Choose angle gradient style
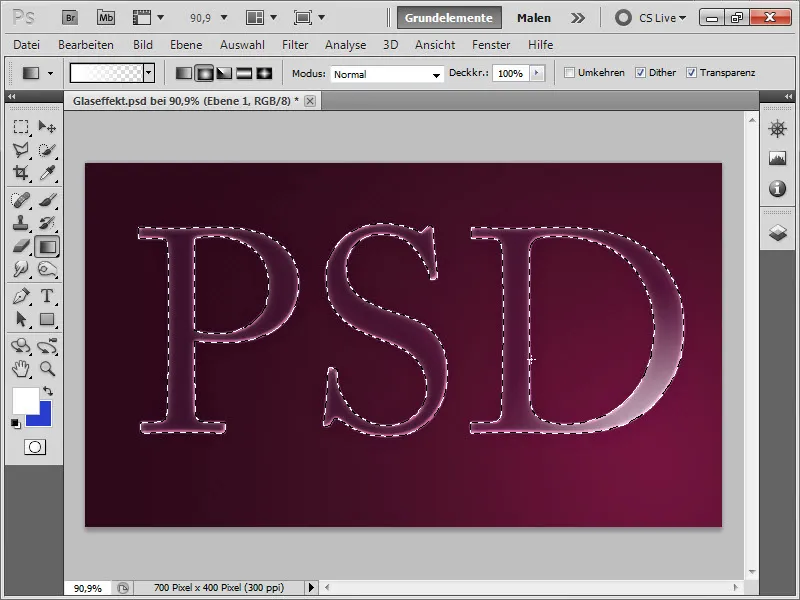 [x=224, y=73]
